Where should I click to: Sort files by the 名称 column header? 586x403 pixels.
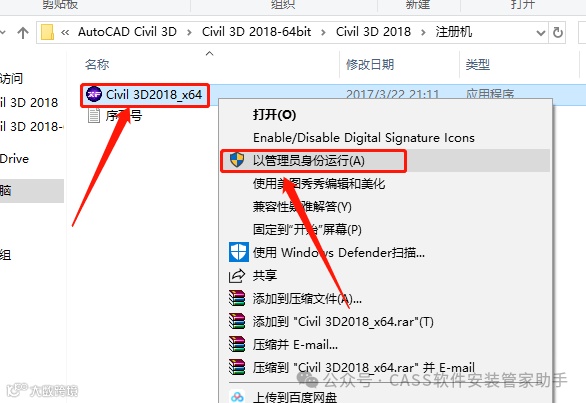(x=97, y=65)
